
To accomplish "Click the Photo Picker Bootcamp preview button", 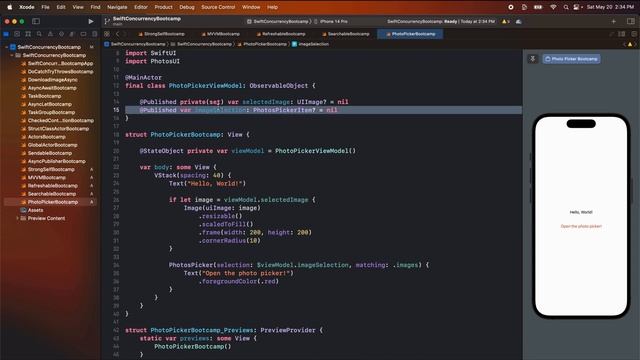I will [x=571, y=59].
